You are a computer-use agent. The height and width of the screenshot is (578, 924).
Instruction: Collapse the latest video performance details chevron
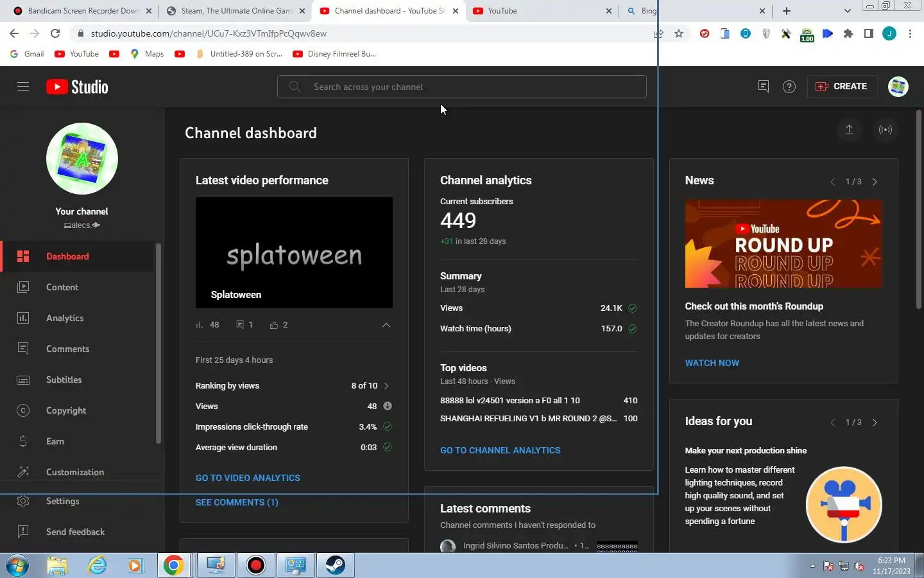[386, 325]
